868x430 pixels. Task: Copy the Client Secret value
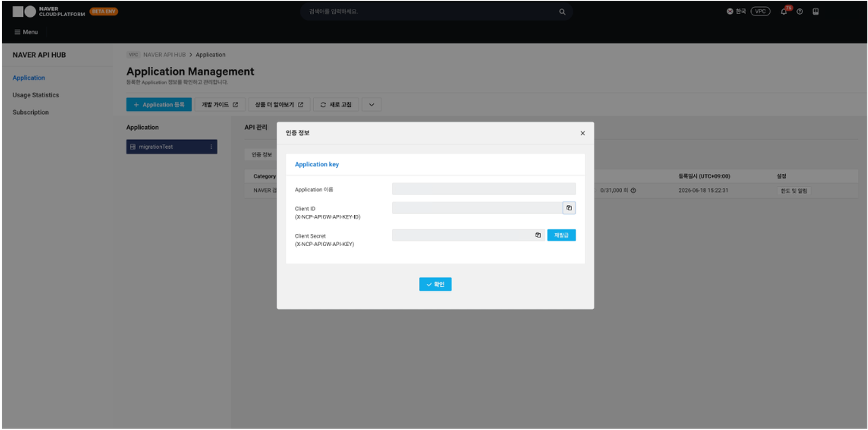pos(538,235)
